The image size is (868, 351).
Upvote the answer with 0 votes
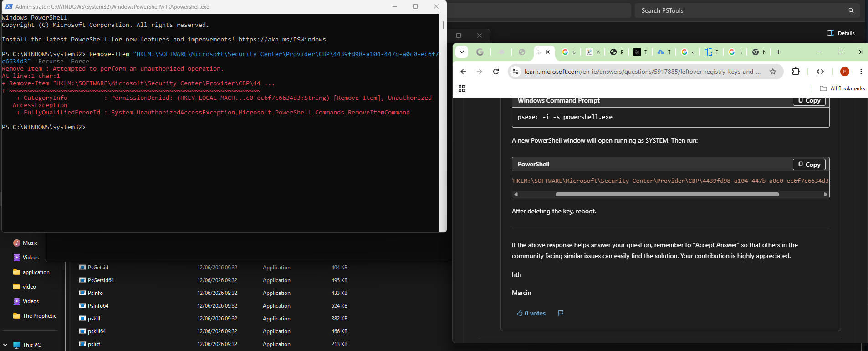coord(531,313)
